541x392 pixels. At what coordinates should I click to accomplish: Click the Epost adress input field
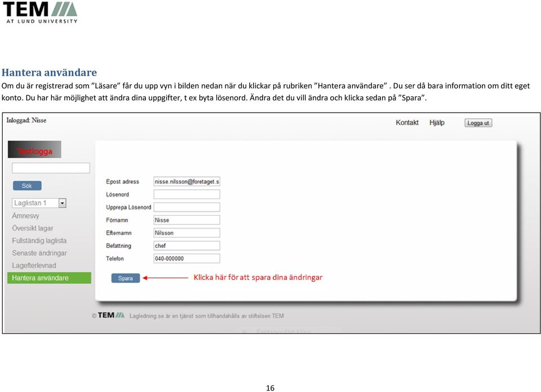[187, 182]
